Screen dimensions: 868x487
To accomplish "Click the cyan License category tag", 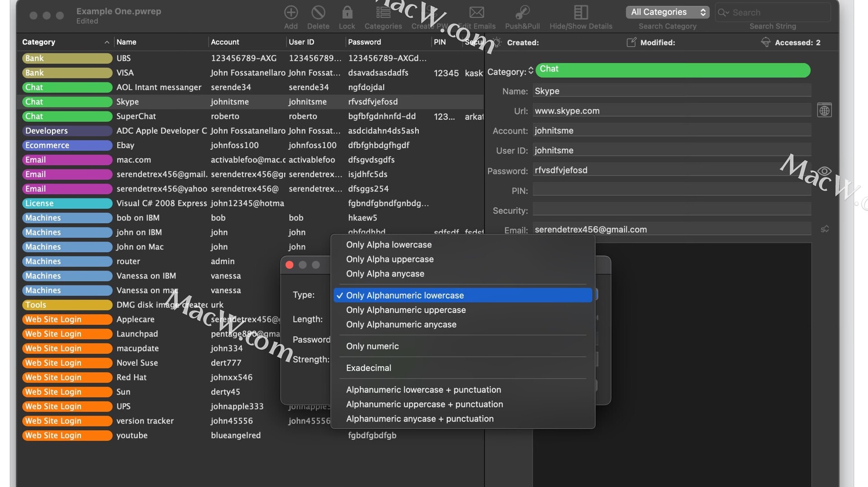I will 67,203.
